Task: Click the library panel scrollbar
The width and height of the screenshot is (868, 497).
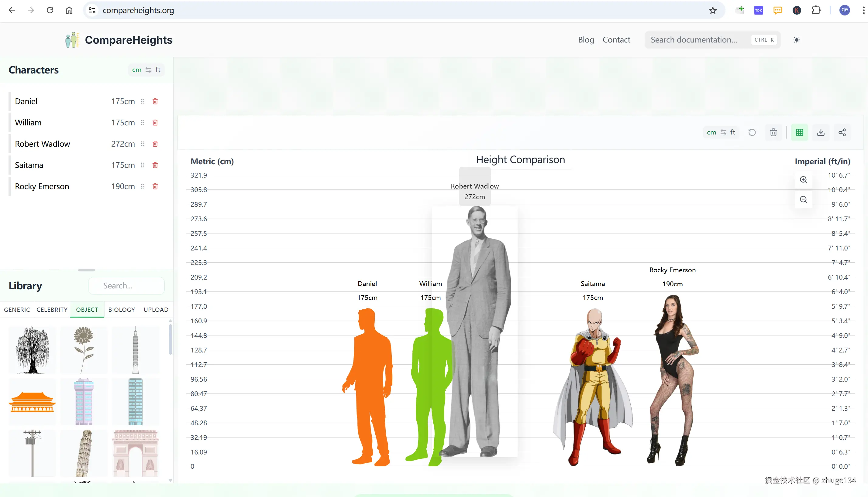Action: [x=170, y=340]
